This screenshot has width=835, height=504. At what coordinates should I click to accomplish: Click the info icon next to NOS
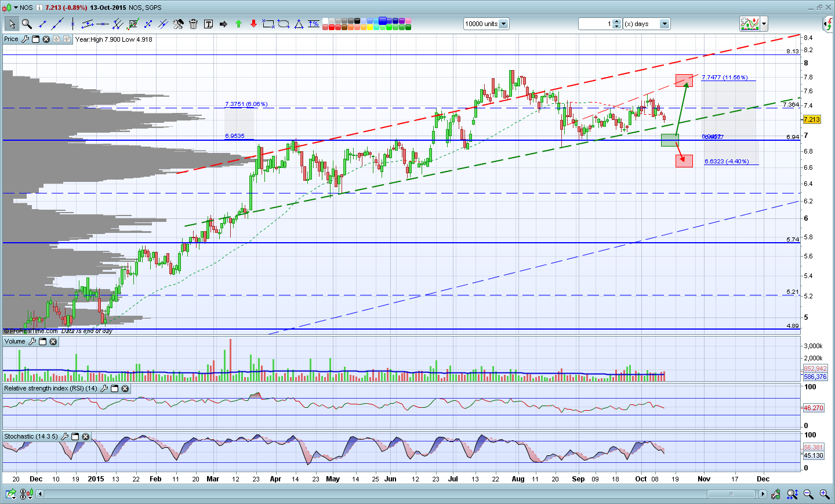click(39, 8)
